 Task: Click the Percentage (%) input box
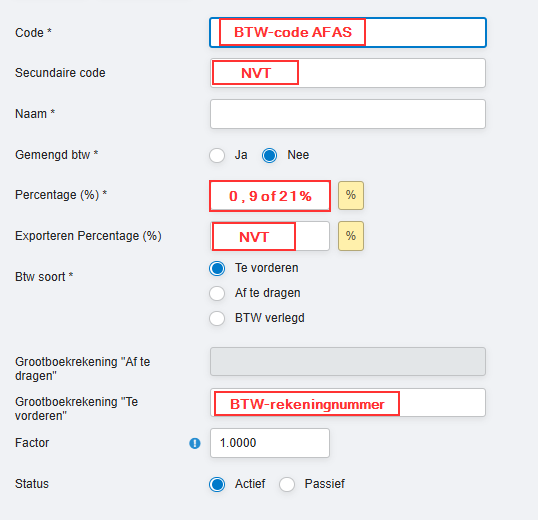(270, 196)
